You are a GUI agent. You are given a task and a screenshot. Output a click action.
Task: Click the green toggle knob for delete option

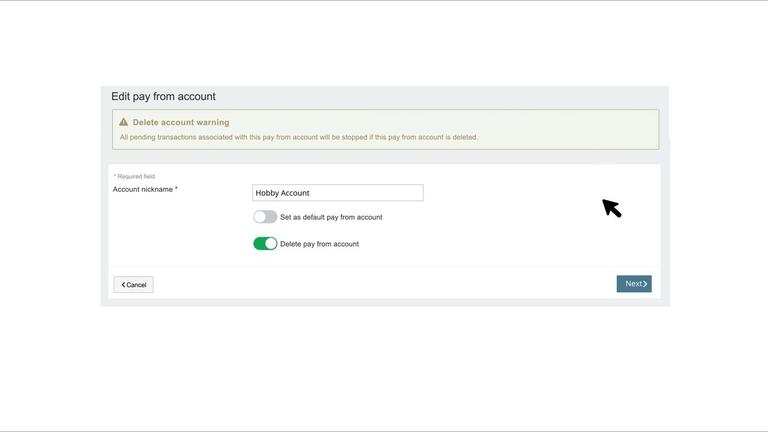(271, 244)
